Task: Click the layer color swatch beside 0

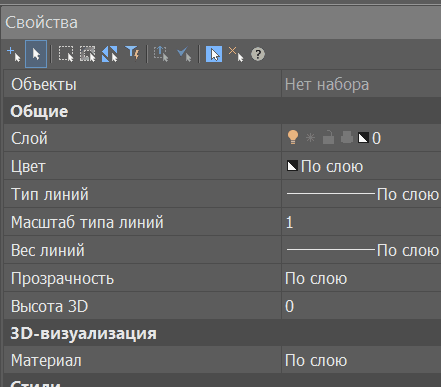Action: coord(363,138)
